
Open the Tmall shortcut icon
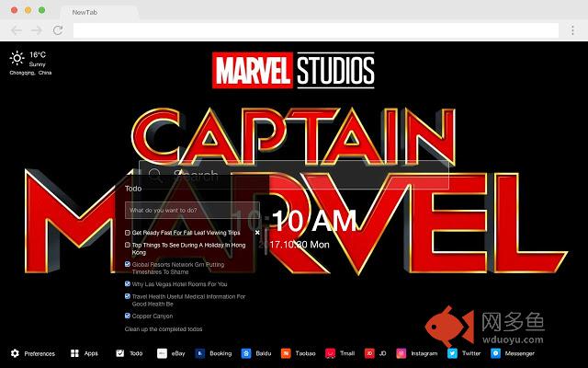(330, 353)
